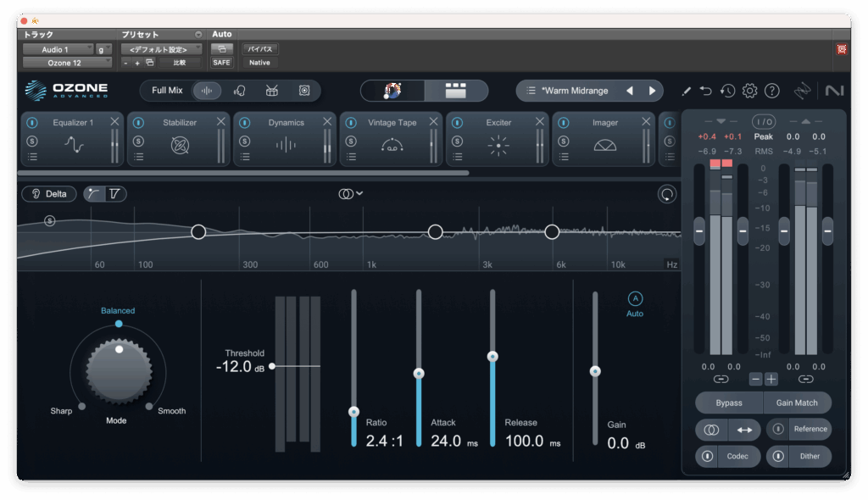868x500 pixels.
Task: Enable the Dither power toggle
Action: coord(778,456)
